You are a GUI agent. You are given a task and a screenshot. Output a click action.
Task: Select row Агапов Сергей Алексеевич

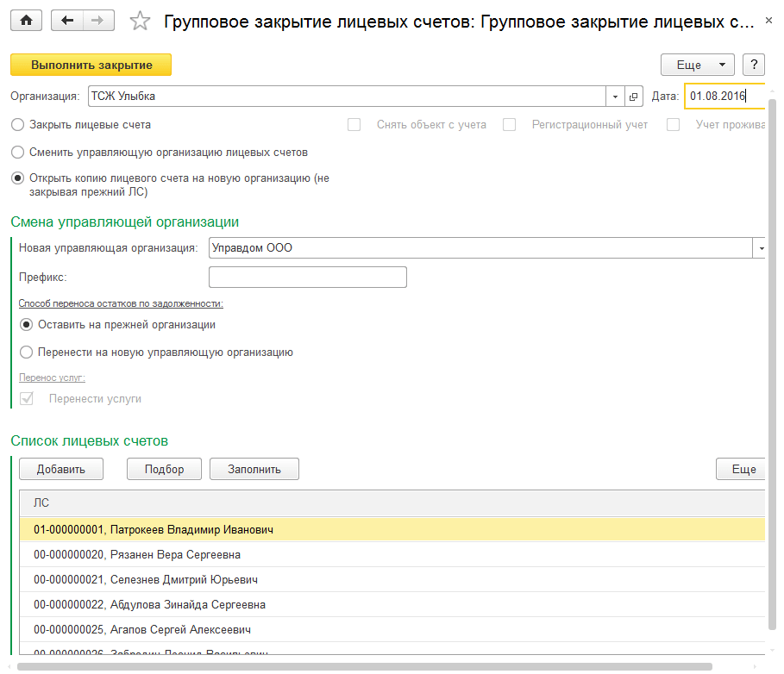coord(392,630)
